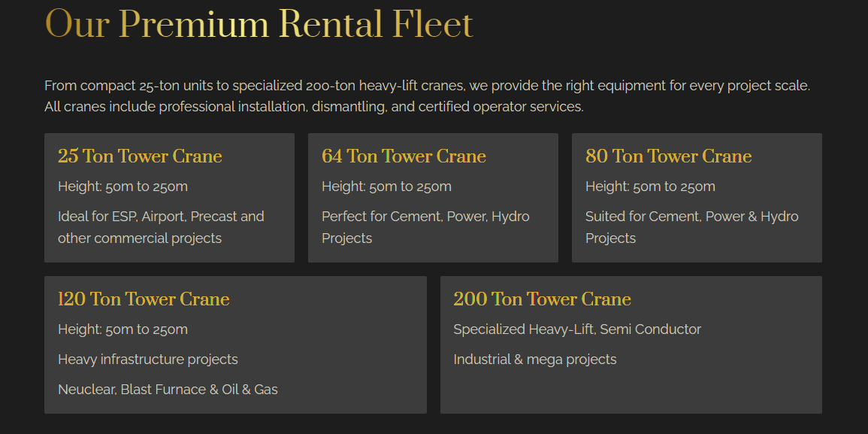
Task: Open the "64 Ton Tower Crane" card title
Action: tap(404, 156)
